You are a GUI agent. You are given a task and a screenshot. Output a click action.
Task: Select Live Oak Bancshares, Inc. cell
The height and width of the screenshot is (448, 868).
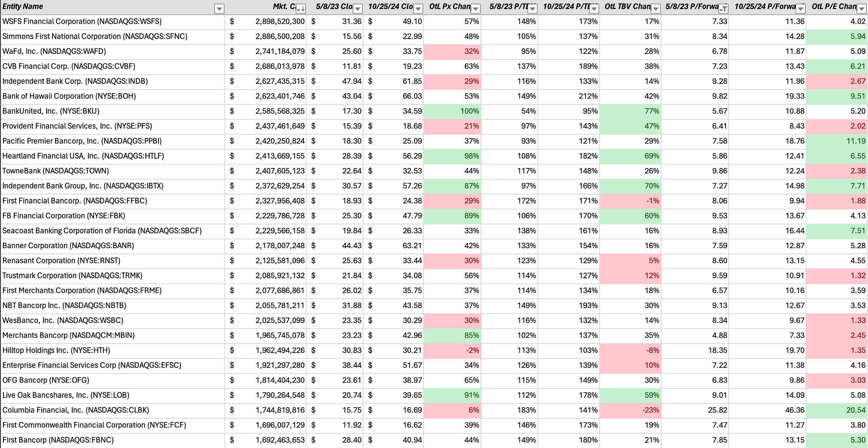113,395
